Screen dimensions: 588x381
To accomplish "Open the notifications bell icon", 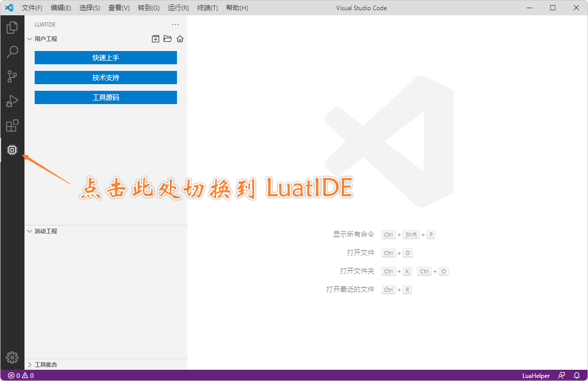I will pyautogui.click(x=577, y=375).
